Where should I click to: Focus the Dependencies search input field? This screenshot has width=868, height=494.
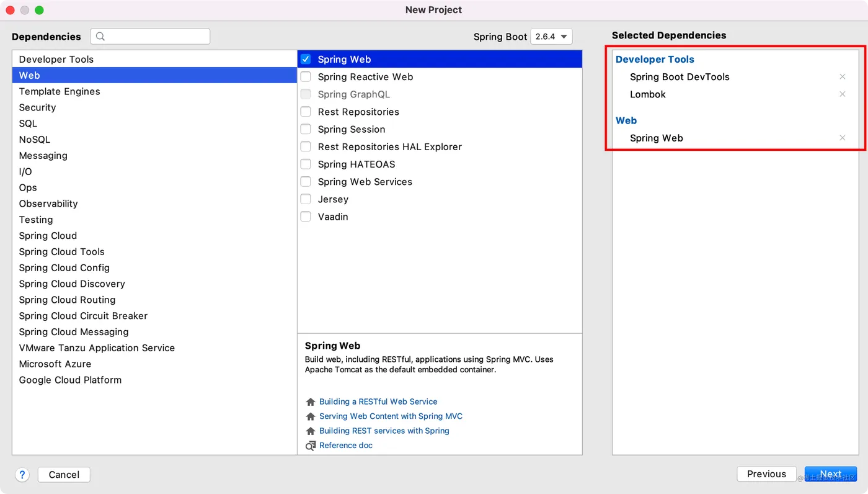(x=150, y=37)
